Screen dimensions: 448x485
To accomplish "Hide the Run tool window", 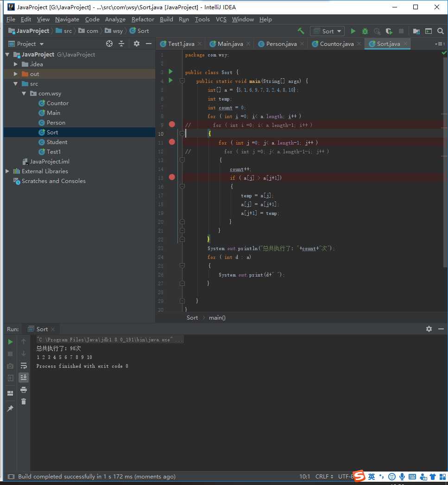I will [441, 329].
